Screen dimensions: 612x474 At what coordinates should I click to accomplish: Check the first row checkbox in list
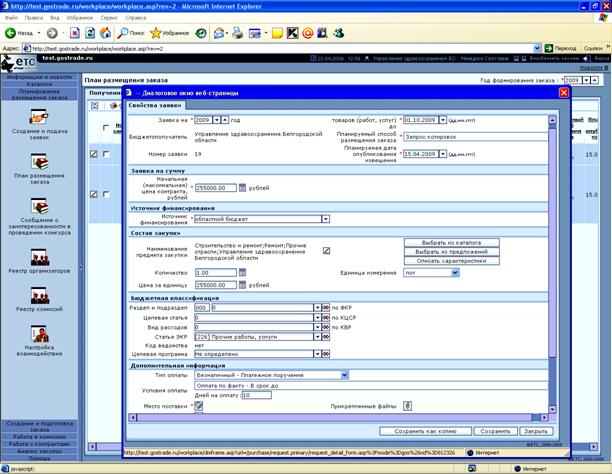(106, 154)
